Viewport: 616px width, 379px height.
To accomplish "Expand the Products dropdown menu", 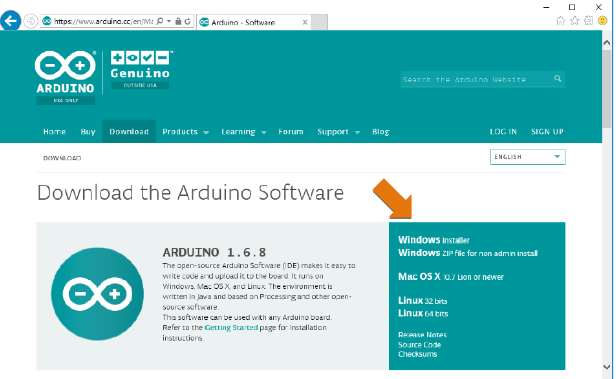I will (x=185, y=132).
